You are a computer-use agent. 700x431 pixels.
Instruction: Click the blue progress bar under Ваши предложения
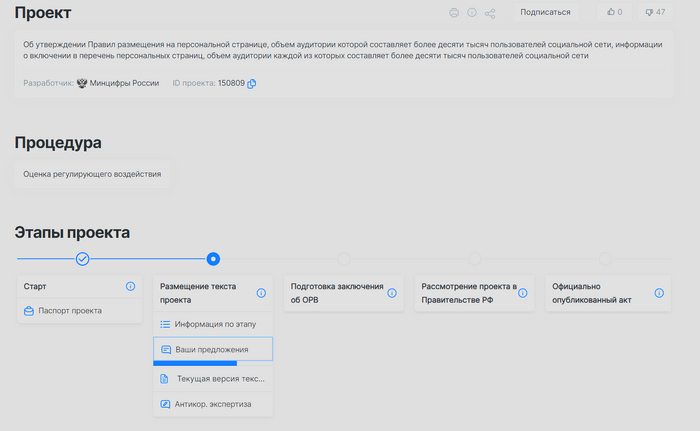point(195,364)
